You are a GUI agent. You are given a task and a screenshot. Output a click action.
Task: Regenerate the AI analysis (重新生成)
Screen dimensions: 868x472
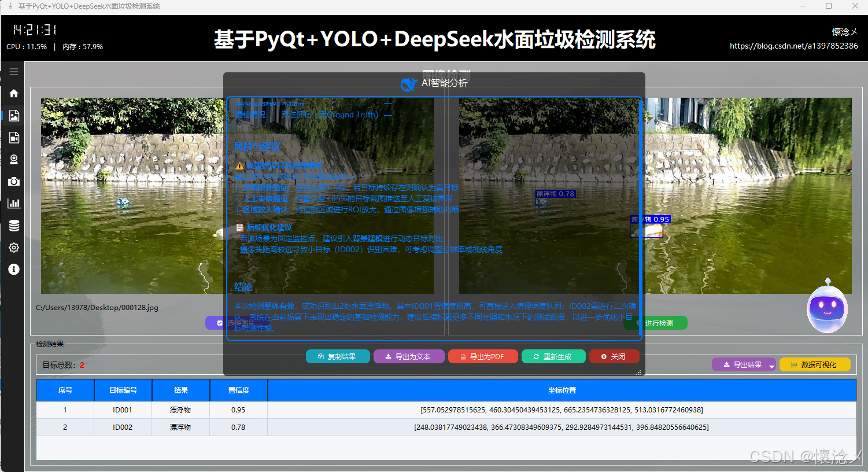(553, 356)
